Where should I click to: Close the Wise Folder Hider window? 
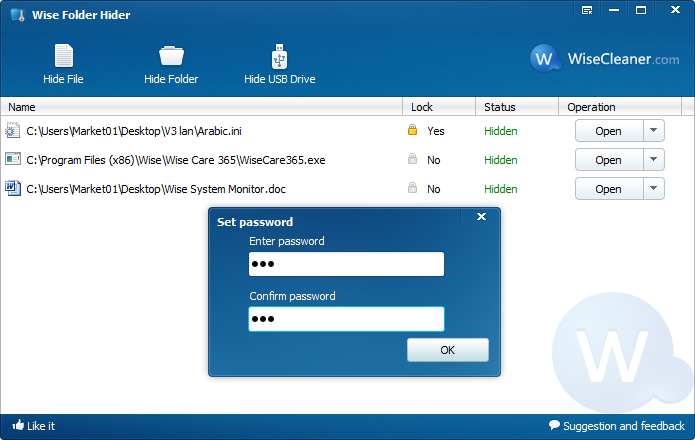point(675,10)
